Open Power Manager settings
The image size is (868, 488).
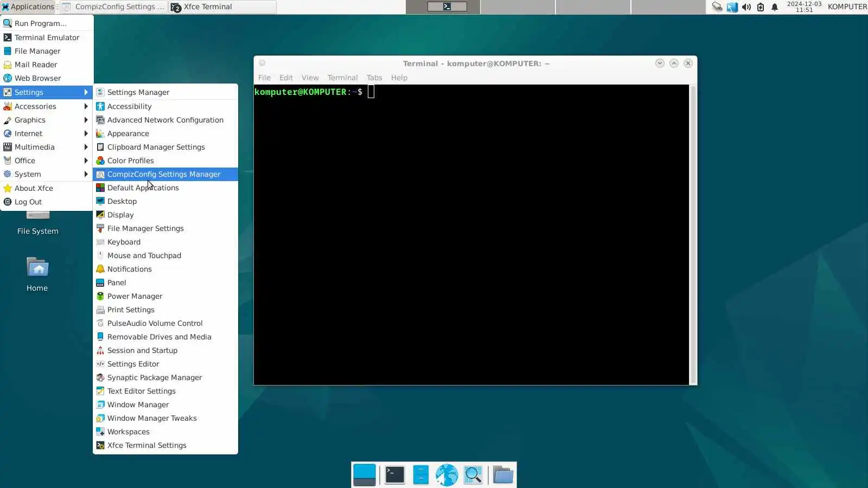pyautogui.click(x=165, y=296)
